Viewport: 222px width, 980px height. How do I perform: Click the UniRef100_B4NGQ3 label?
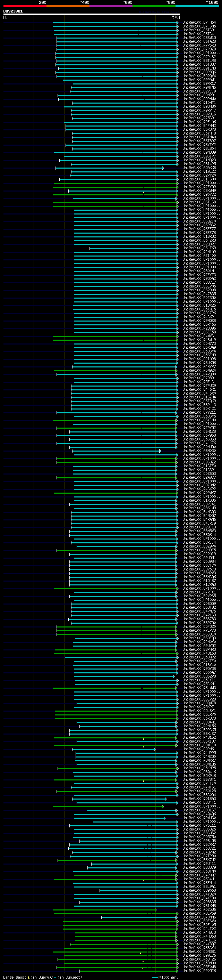[x=199, y=512]
